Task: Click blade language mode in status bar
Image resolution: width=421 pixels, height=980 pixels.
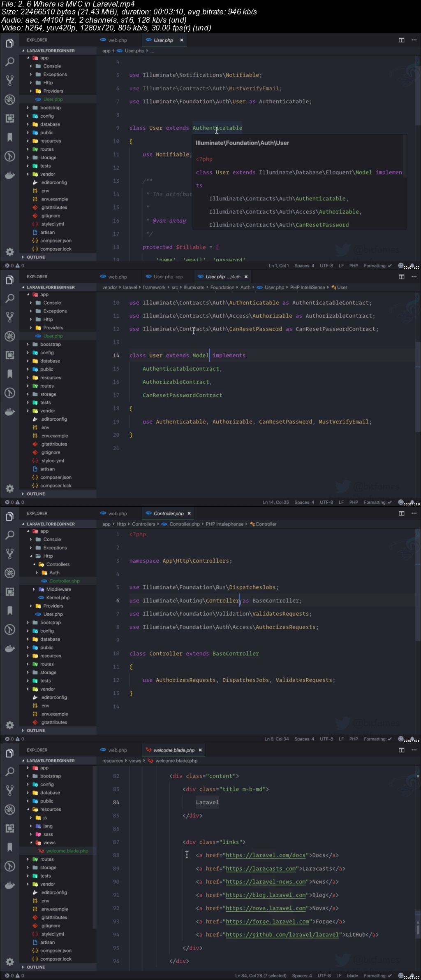Action: (x=352, y=975)
